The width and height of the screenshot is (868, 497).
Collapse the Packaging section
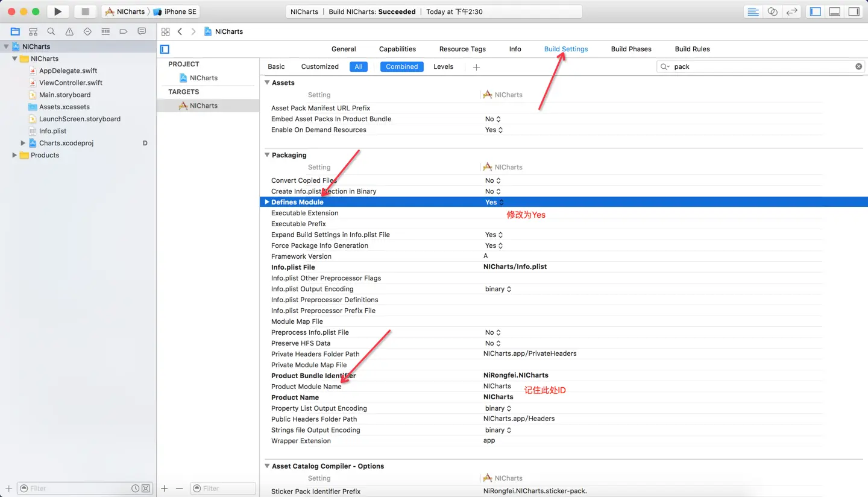tap(267, 155)
